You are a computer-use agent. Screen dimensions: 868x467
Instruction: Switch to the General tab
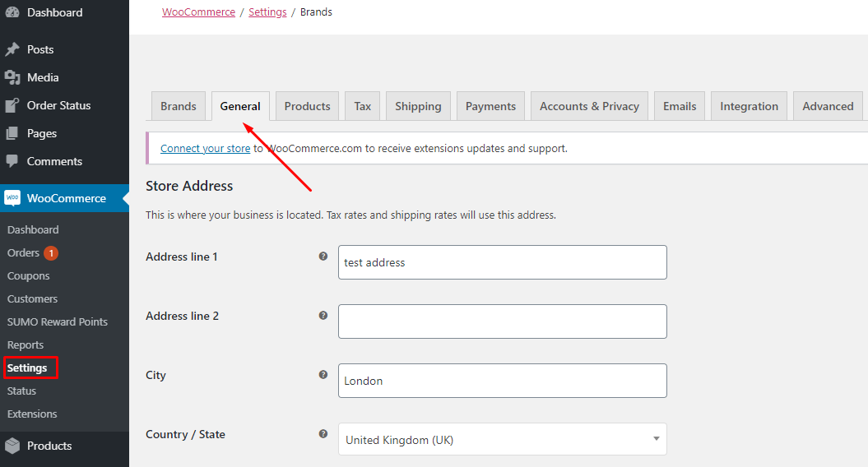(240, 106)
